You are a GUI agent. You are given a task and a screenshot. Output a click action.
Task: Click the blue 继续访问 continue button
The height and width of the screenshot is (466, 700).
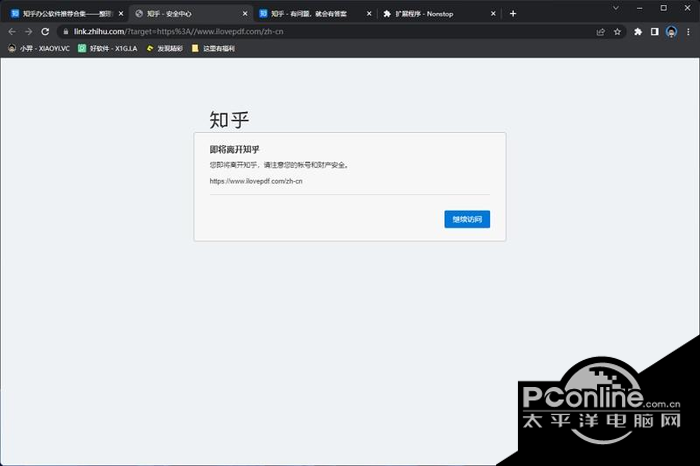click(x=467, y=219)
